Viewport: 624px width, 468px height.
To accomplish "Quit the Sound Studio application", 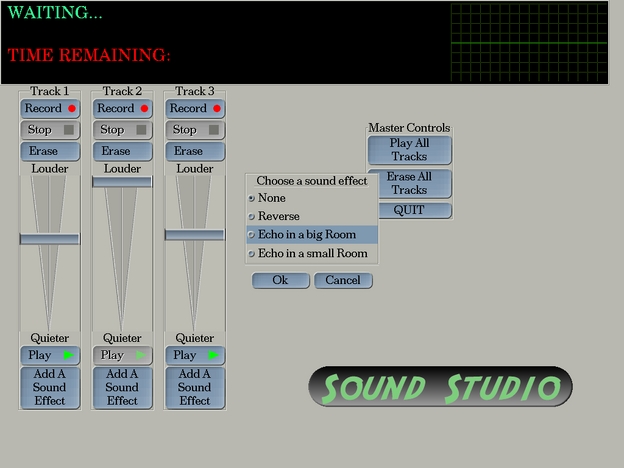I will click(x=409, y=211).
